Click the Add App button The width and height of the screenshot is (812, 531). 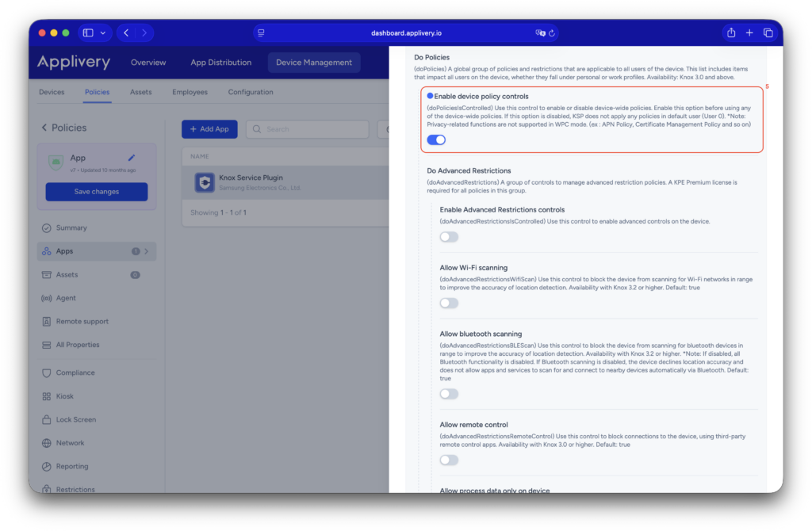click(209, 129)
